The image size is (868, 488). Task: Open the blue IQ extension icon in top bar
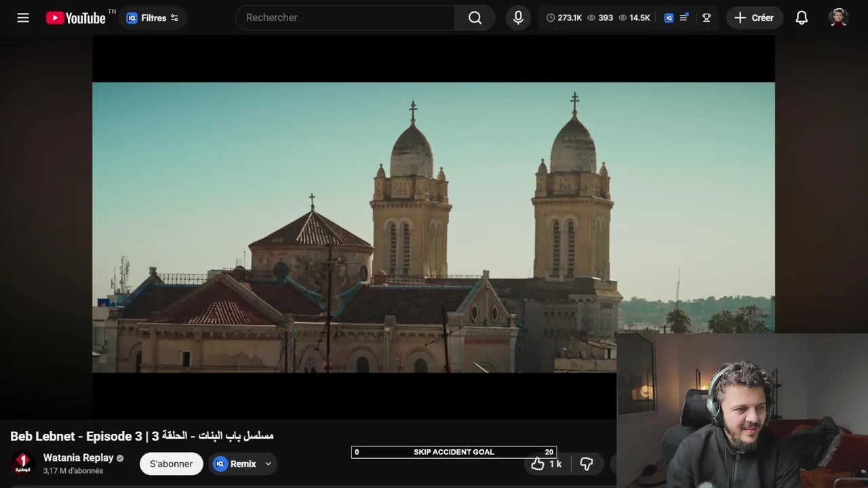pos(669,18)
